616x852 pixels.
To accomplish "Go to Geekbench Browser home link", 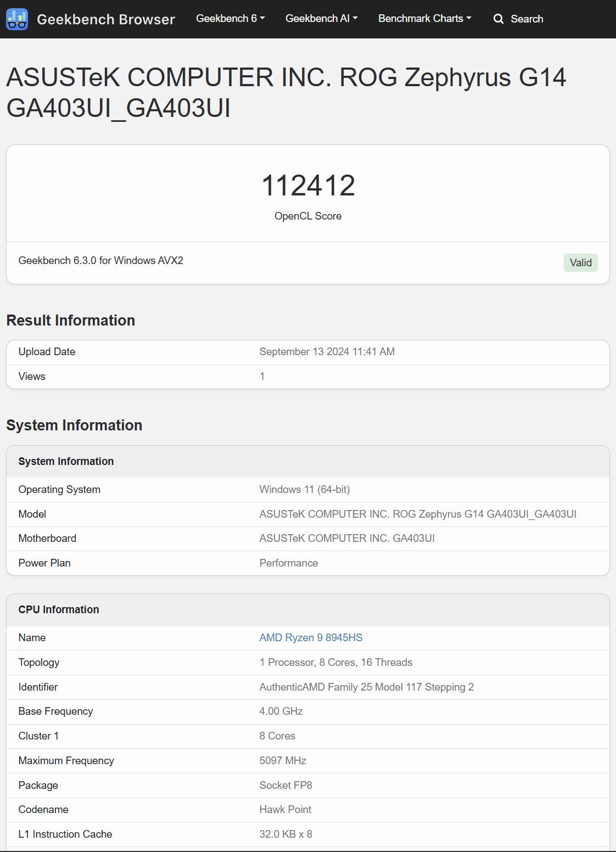I will (106, 19).
